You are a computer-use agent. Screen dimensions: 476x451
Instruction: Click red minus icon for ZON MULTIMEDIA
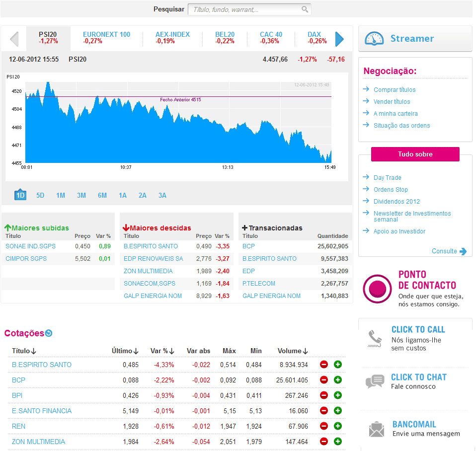click(x=324, y=441)
